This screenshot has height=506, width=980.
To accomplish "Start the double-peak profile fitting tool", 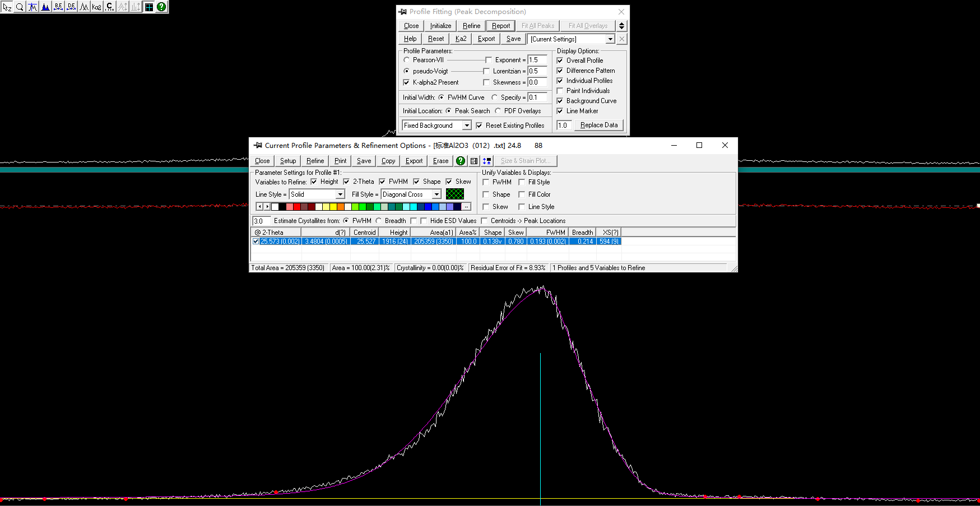I will coord(84,7).
